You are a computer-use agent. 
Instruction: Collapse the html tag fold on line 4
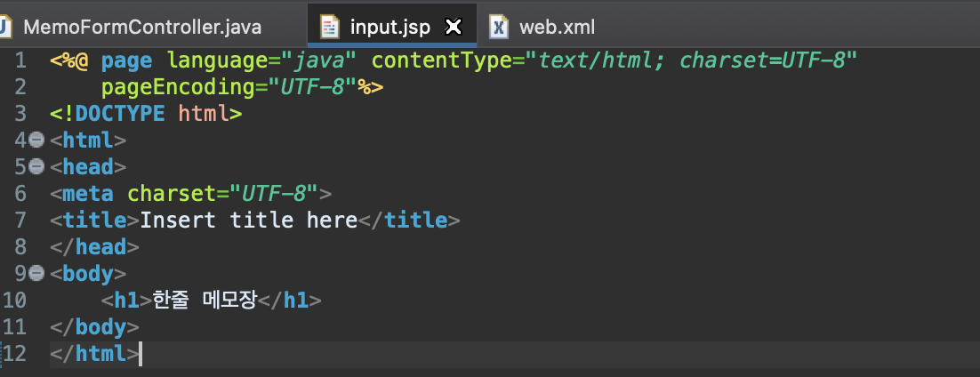click(x=36, y=140)
